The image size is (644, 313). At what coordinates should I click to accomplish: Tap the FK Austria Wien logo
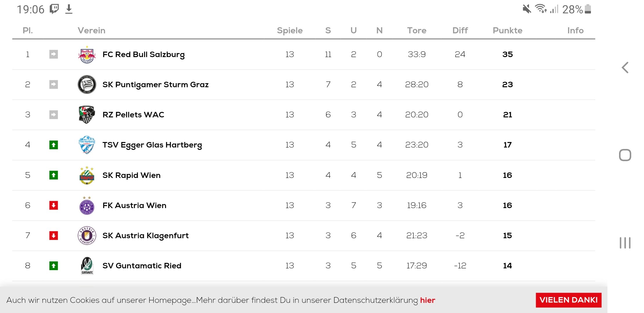[87, 205]
